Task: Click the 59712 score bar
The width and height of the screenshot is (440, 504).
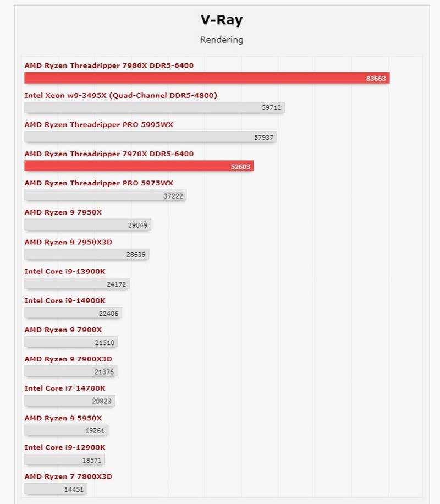Action: point(155,108)
